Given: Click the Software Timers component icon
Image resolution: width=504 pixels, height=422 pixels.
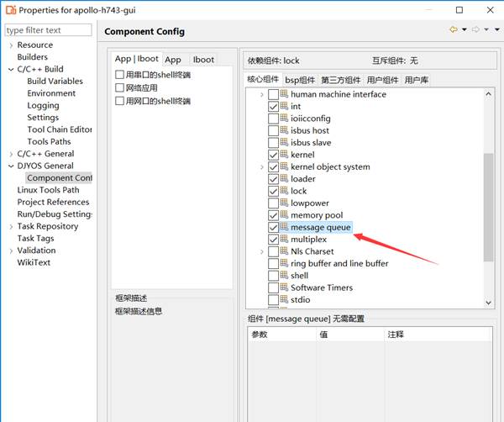Looking at the screenshot, I should click(285, 287).
